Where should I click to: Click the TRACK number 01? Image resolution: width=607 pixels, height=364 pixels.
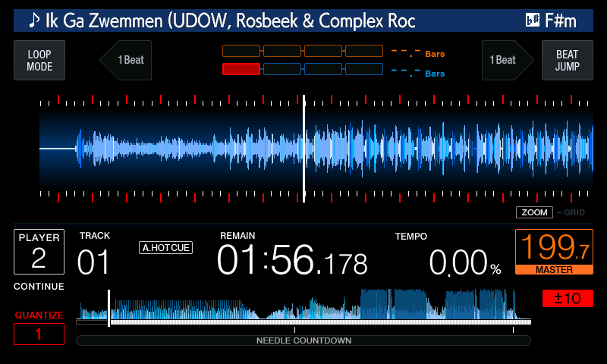point(93,262)
